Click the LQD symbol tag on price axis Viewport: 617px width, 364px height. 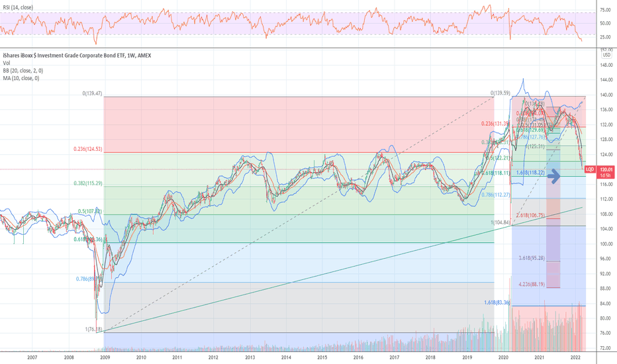[590, 169]
